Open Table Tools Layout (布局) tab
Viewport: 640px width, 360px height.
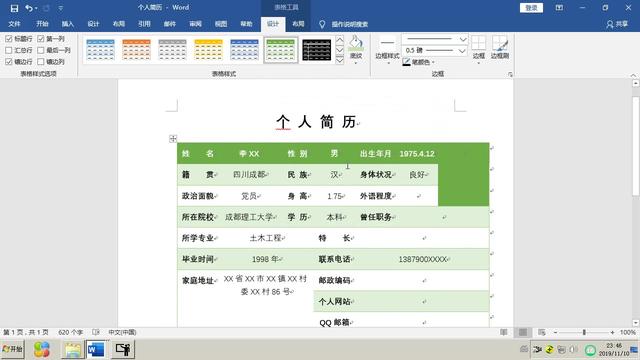pos(298,24)
